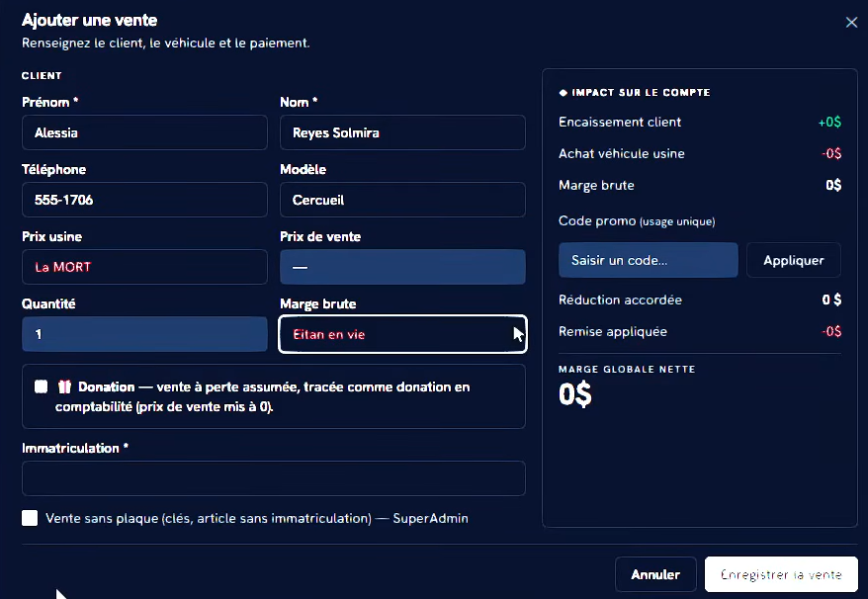Focus the Nom input field
Screen dimensions: 868x599
click(402, 132)
